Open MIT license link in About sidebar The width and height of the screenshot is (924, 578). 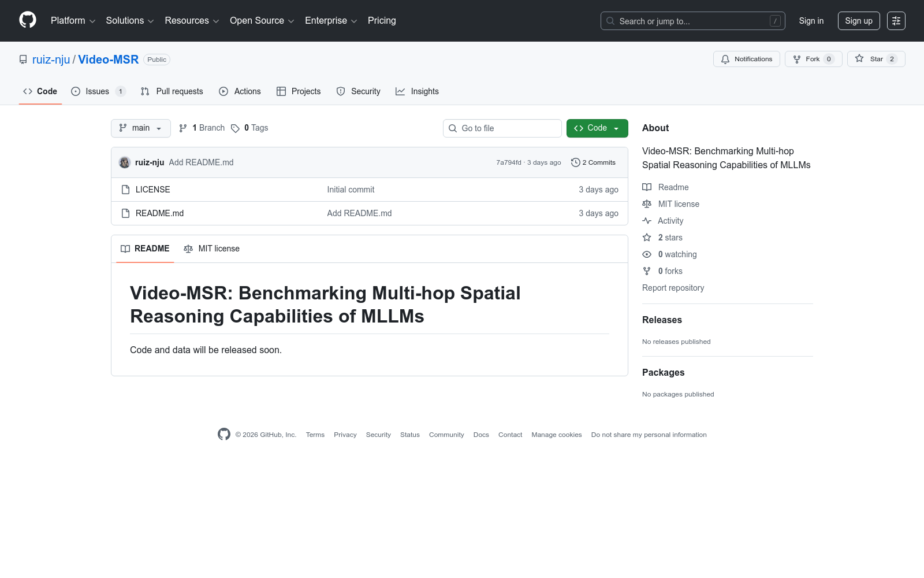click(x=671, y=204)
